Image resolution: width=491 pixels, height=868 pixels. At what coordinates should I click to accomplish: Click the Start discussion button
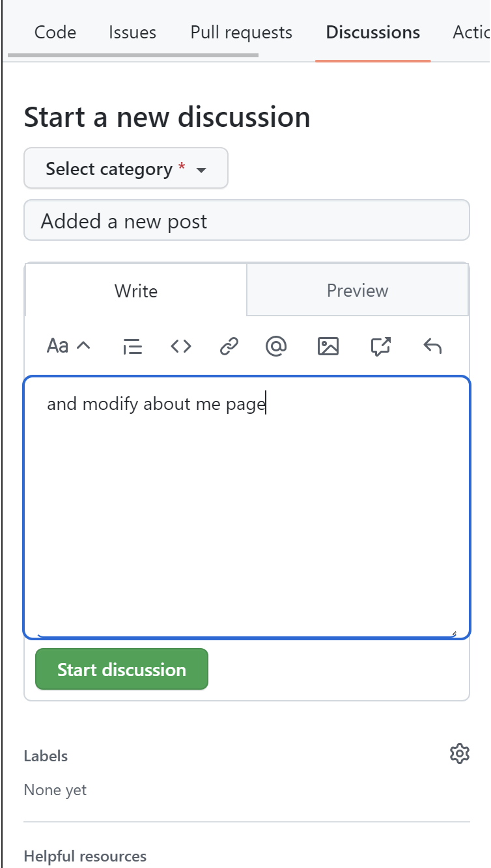click(121, 669)
